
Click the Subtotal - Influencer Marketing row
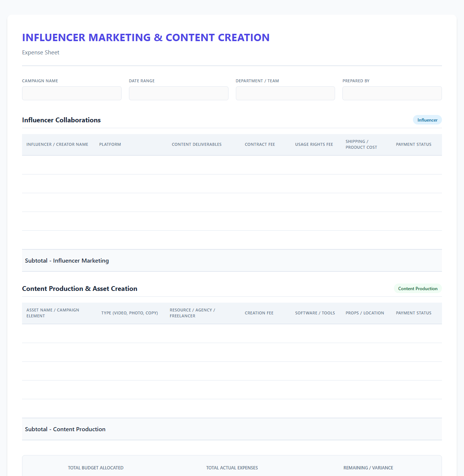[x=232, y=260]
